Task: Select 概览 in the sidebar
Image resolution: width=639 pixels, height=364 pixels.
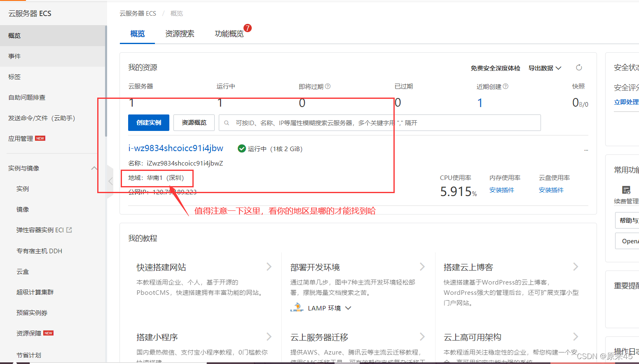Action: (53, 36)
